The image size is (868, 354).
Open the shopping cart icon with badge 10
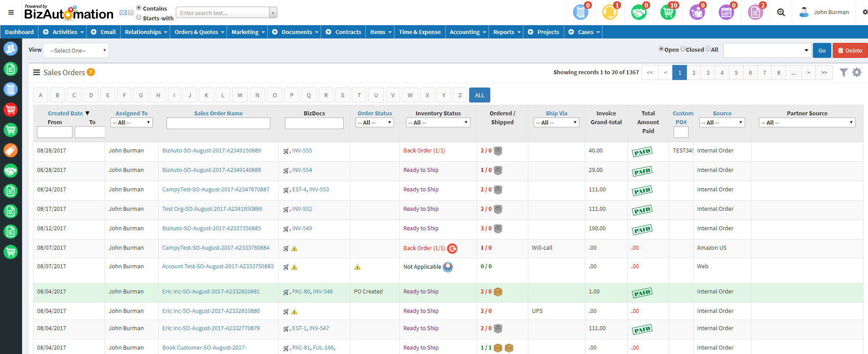point(668,12)
